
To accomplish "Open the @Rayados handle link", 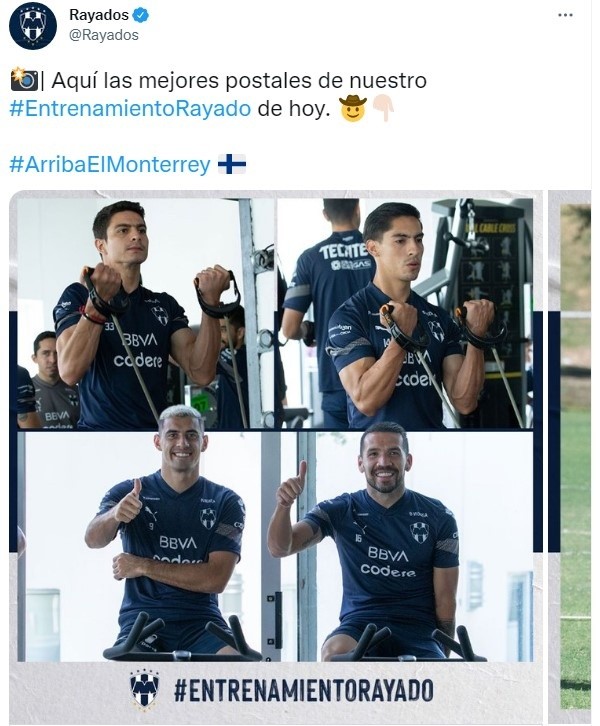I will (x=104, y=35).
